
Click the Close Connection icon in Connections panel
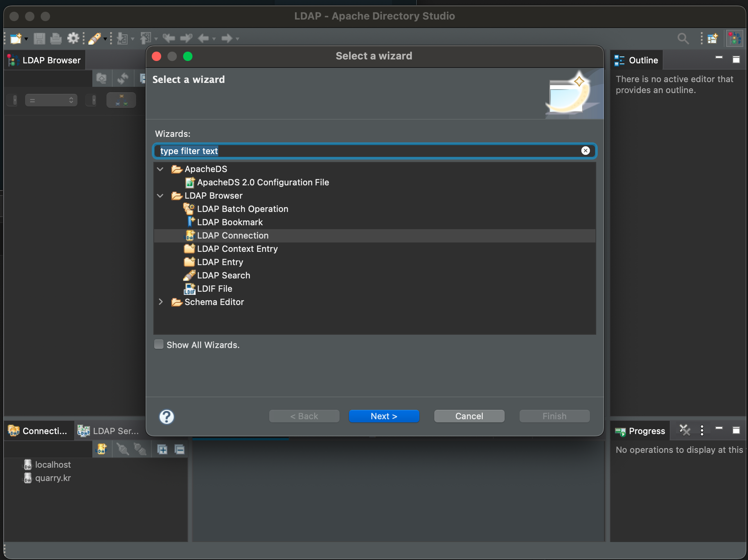click(140, 449)
